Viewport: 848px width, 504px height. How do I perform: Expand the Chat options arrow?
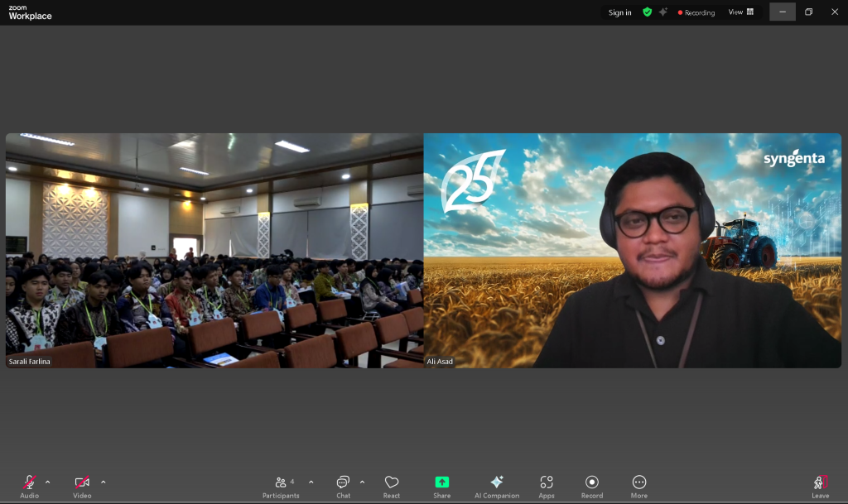coord(362,482)
